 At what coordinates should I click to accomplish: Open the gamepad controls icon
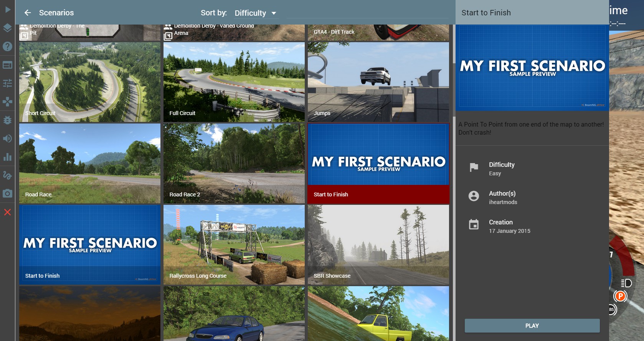(x=7, y=102)
